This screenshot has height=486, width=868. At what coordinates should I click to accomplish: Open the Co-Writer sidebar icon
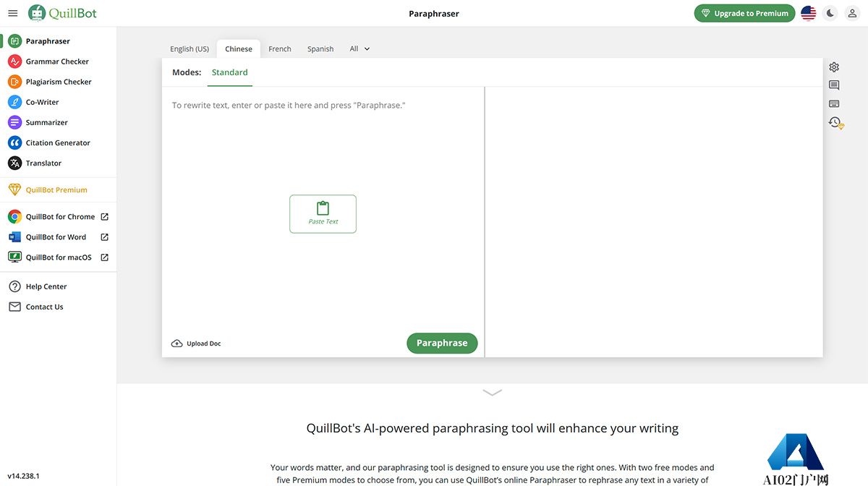pos(14,102)
